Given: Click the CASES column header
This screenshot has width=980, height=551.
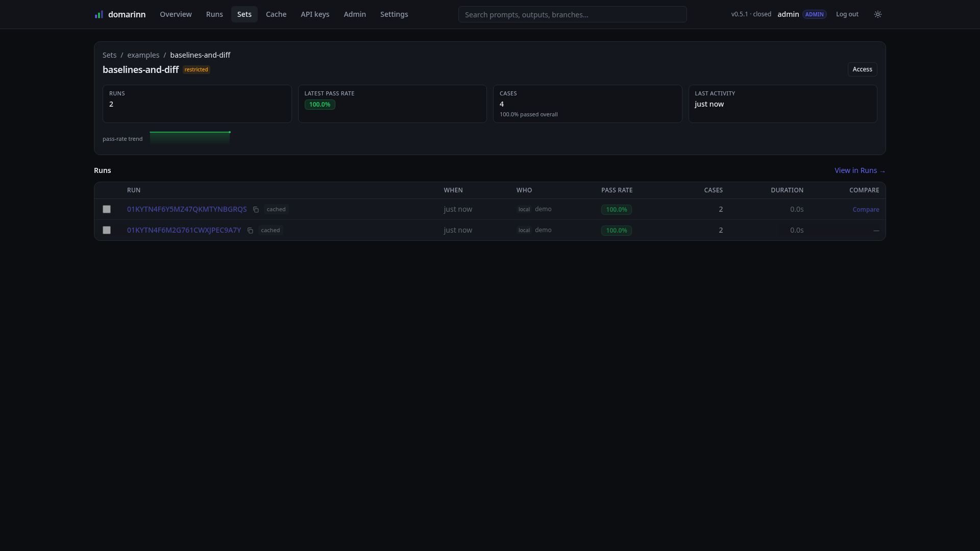Looking at the screenshot, I should tap(713, 190).
